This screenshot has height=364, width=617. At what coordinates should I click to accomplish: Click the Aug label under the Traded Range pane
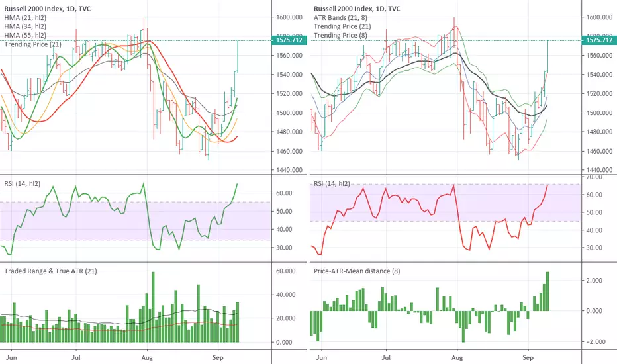tap(147, 357)
